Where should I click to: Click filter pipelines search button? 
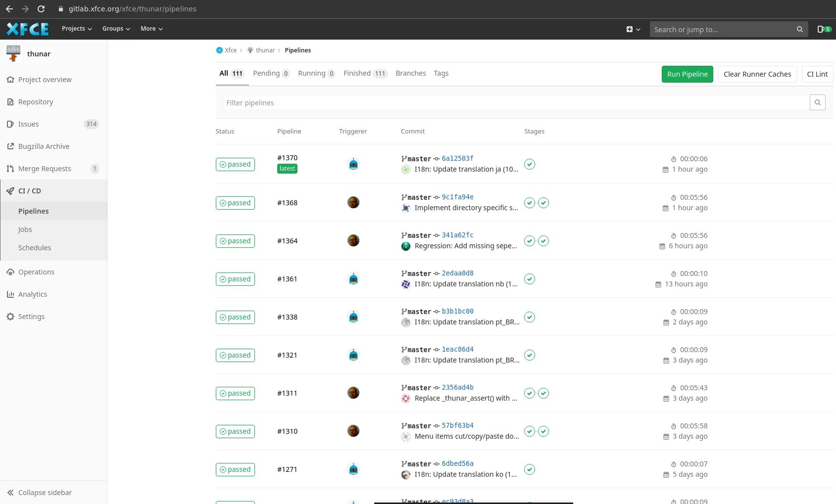pos(817,102)
